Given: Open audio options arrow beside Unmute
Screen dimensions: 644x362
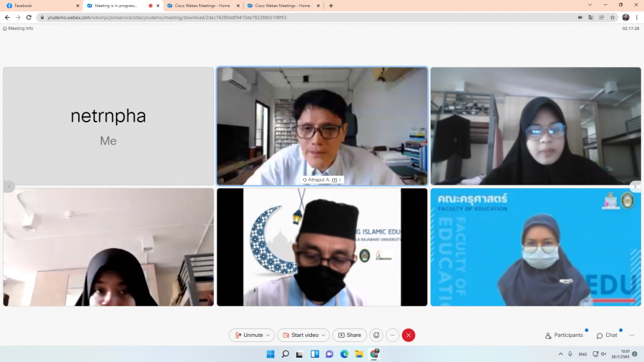Looking at the screenshot, I should [x=268, y=335].
